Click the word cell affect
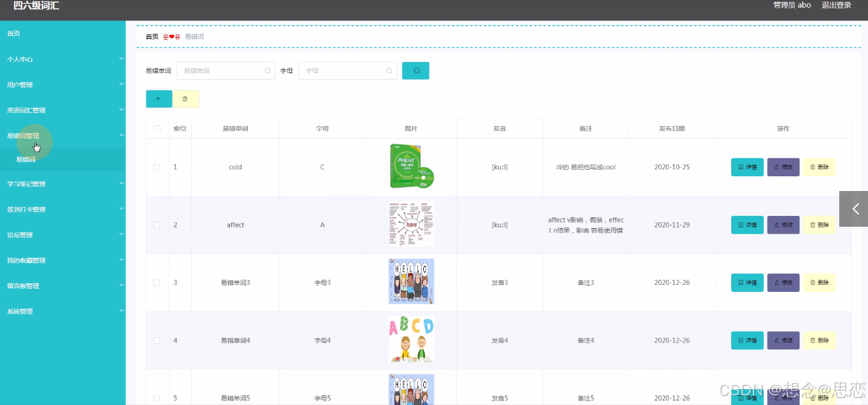Viewport: 868px width, 405px height. 235,225
